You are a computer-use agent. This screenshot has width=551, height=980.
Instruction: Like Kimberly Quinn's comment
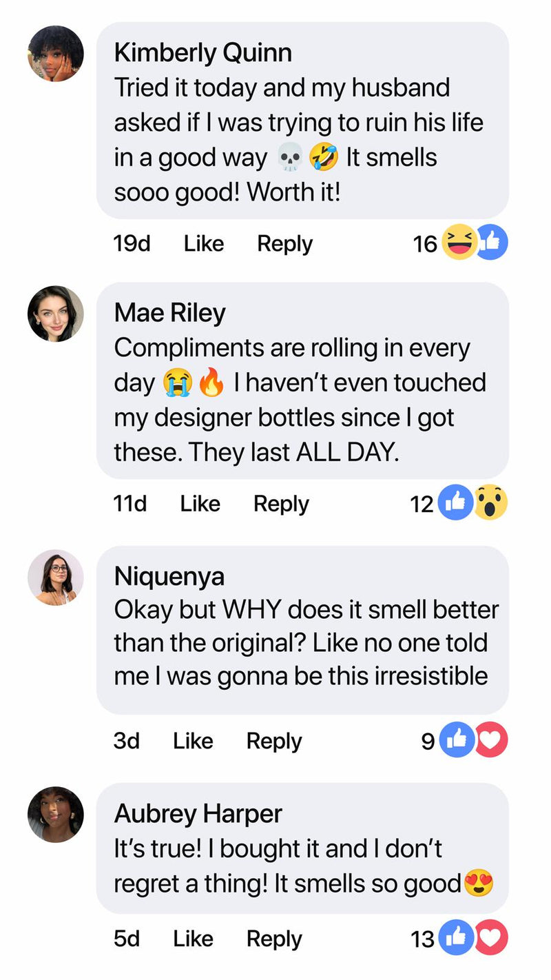(204, 243)
